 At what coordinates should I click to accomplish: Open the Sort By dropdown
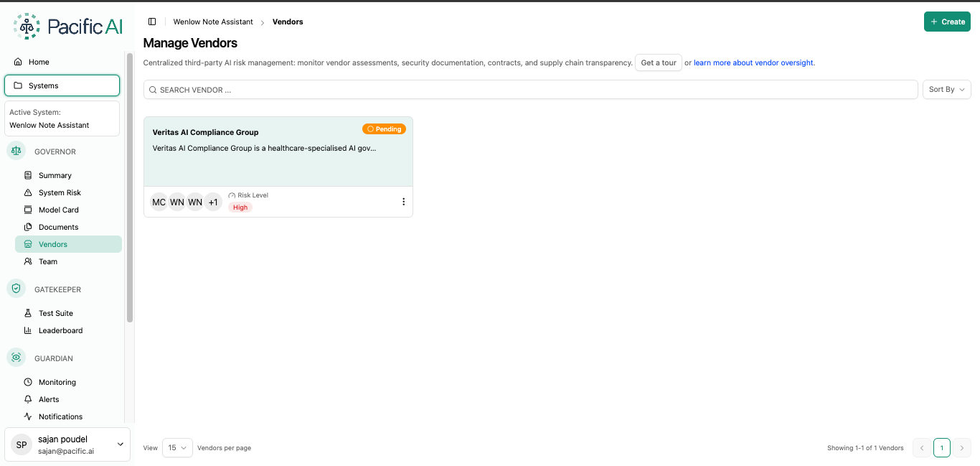(946, 89)
